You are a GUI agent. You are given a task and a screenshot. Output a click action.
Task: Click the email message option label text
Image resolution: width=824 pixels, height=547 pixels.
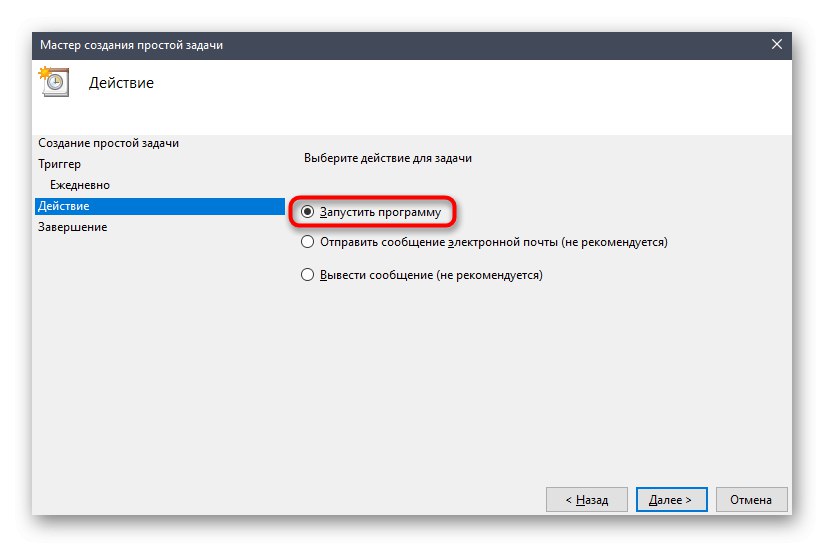click(x=492, y=242)
